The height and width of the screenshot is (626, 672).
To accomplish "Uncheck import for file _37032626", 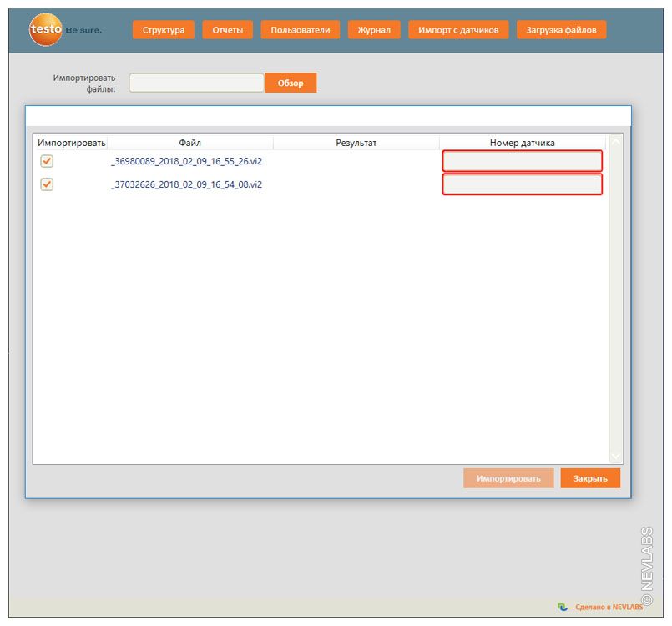I will pyautogui.click(x=47, y=184).
